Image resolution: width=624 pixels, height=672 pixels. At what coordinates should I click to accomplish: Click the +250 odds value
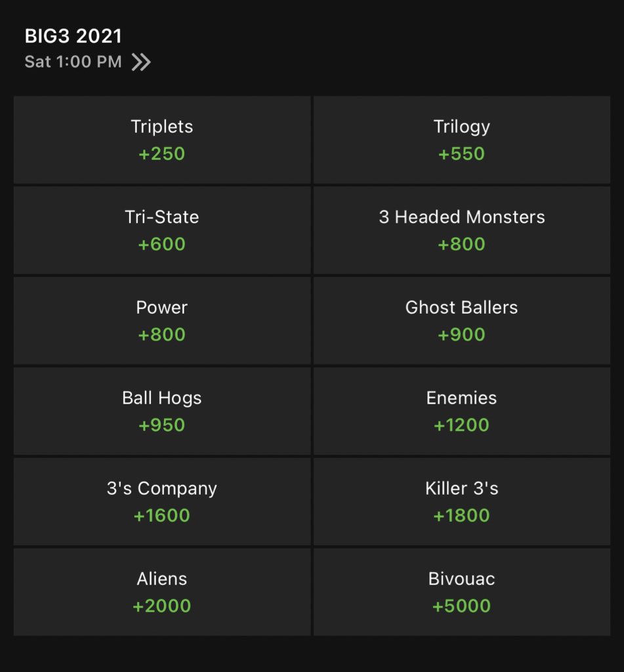tap(161, 154)
